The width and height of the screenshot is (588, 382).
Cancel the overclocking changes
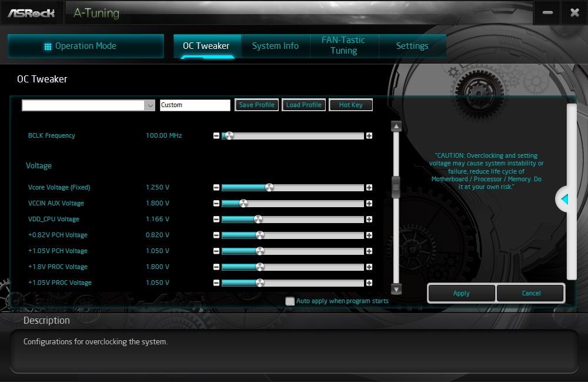point(531,293)
